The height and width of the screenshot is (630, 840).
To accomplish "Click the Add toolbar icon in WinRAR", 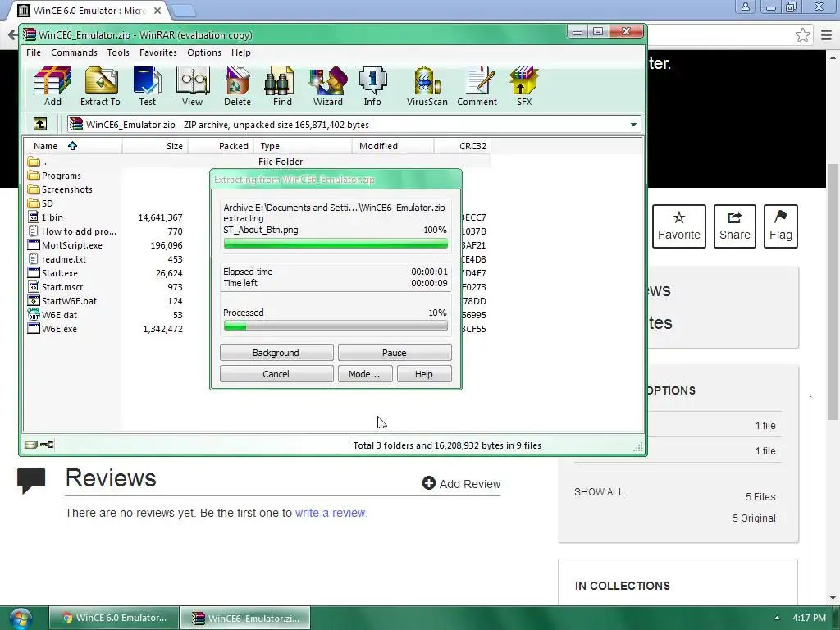I will [x=52, y=85].
